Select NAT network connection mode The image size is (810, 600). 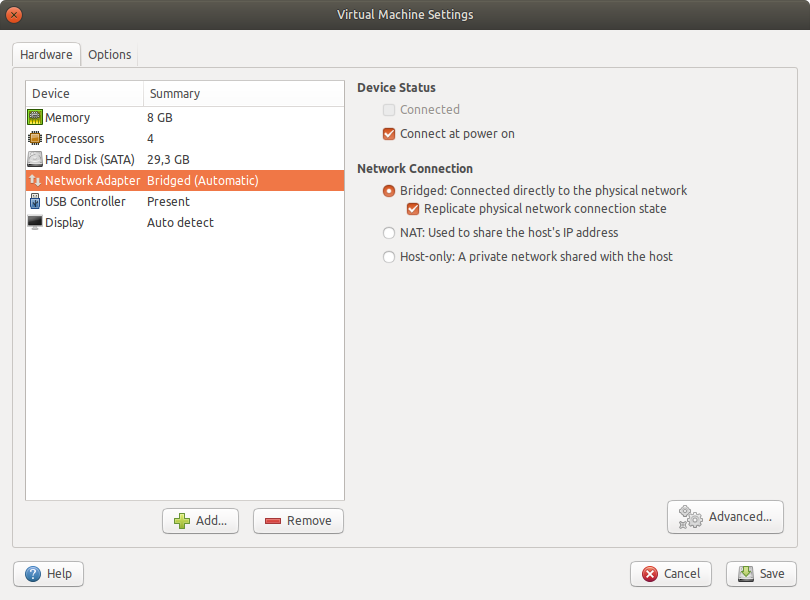pyautogui.click(x=389, y=232)
